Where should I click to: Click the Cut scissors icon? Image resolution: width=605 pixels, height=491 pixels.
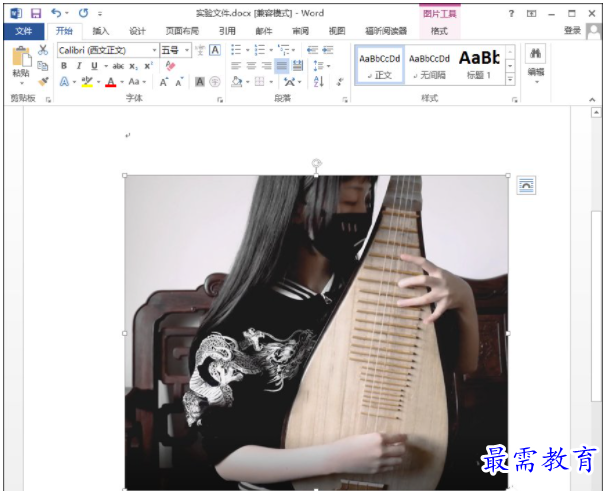point(43,50)
